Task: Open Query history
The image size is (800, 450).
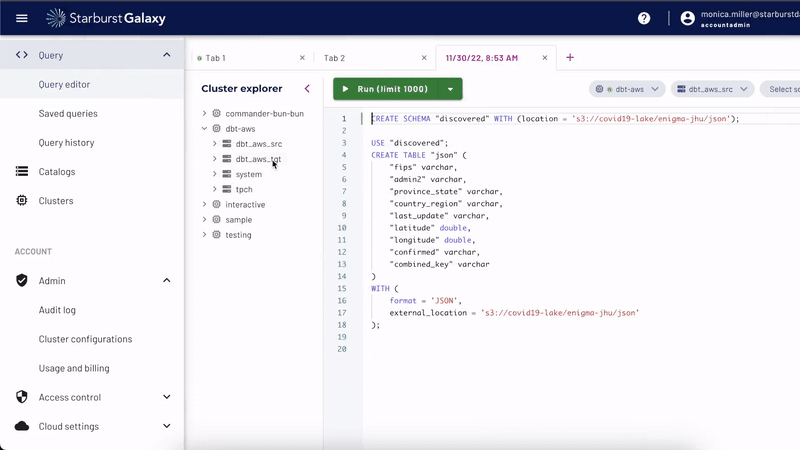Action: [66, 142]
